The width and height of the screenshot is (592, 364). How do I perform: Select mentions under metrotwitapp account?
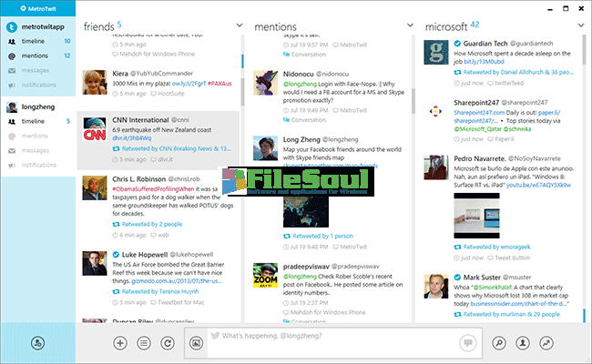(x=35, y=56)
